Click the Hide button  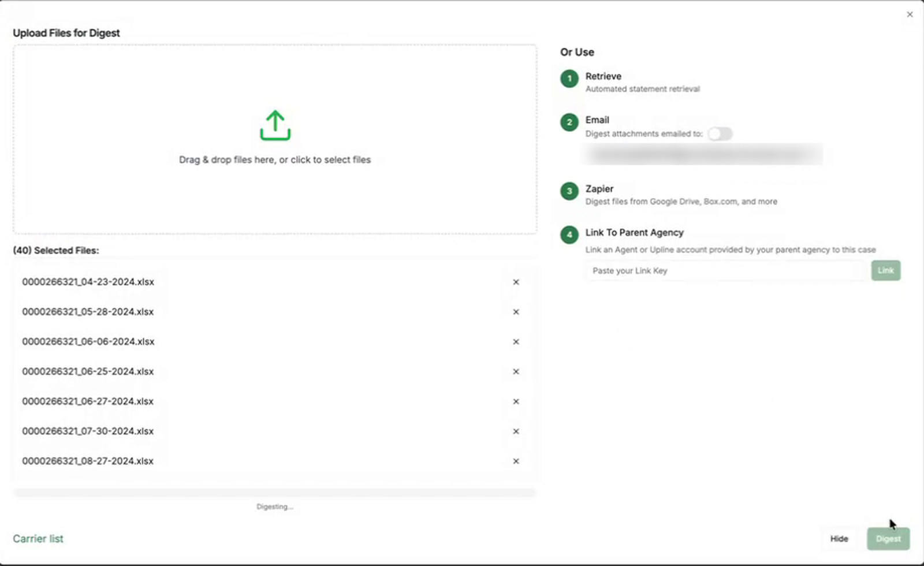839,539
